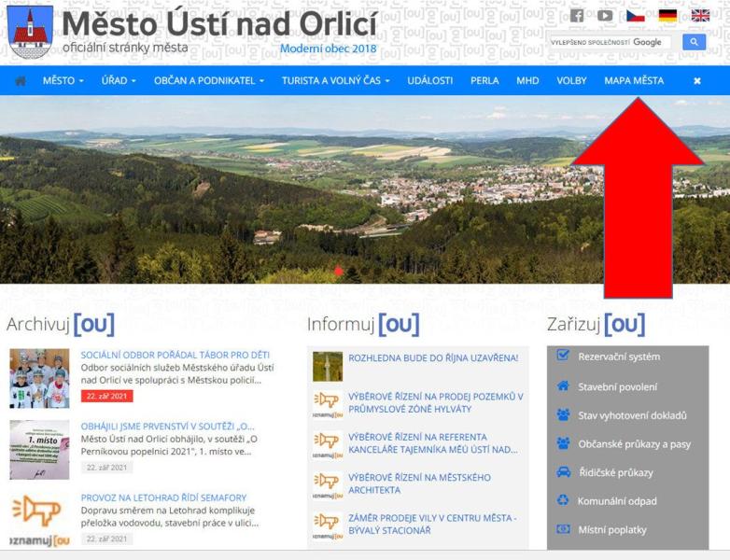Open the MAPA MĚSTA menu item

(634, 81)
